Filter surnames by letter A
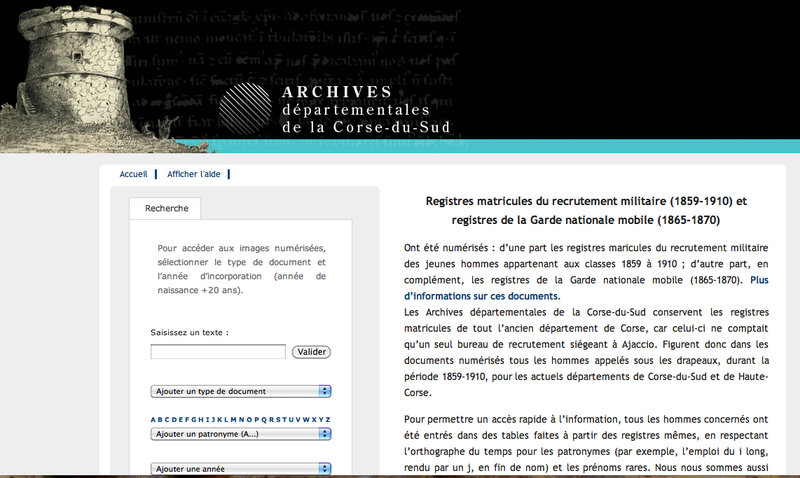 153,419
